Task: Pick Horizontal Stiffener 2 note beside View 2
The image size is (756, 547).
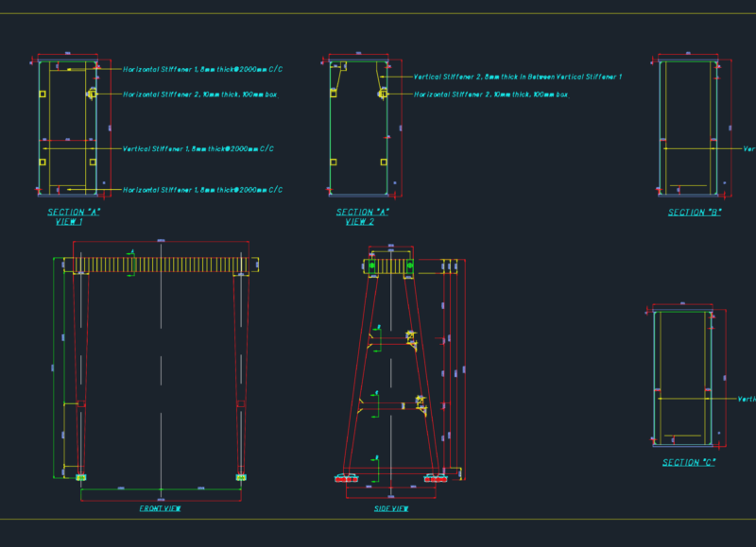Action: coord(491,94)
